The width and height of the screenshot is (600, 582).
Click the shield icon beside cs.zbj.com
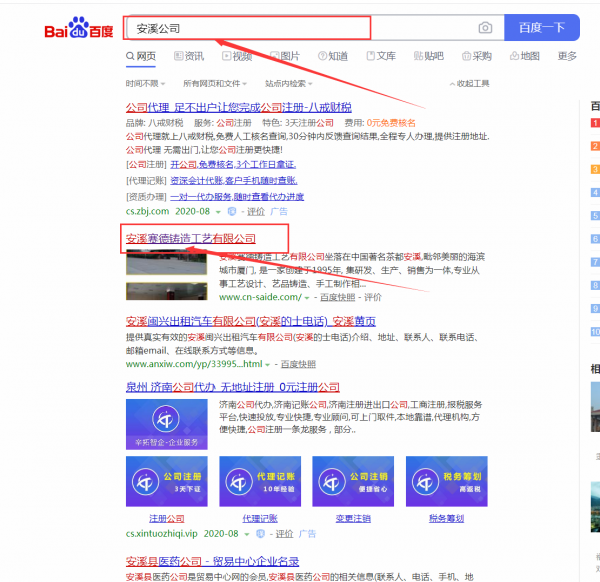(x=231, y=212)
